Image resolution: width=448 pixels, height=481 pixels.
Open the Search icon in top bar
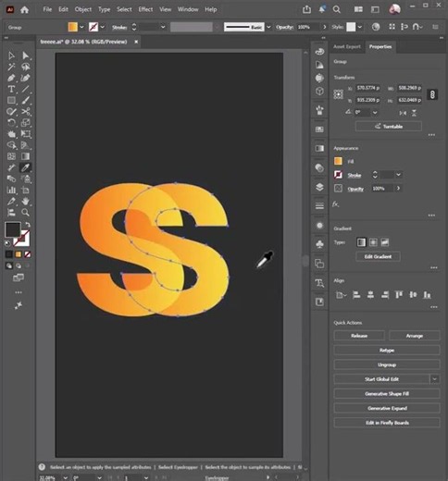pyautogui.click(x=337, y=9)
